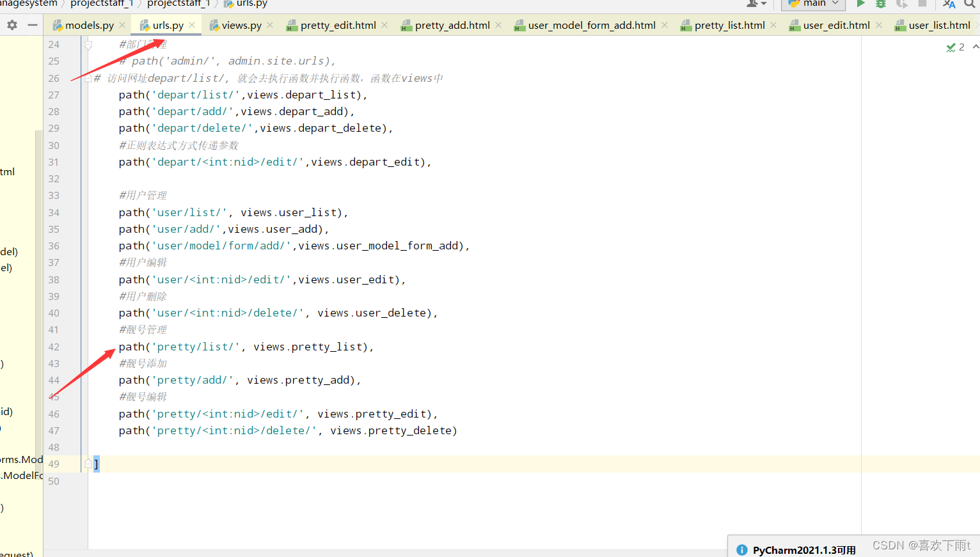The height and width of the screenshot is (557, 980).
Task: Close the views.py tab
Action: 270,25
